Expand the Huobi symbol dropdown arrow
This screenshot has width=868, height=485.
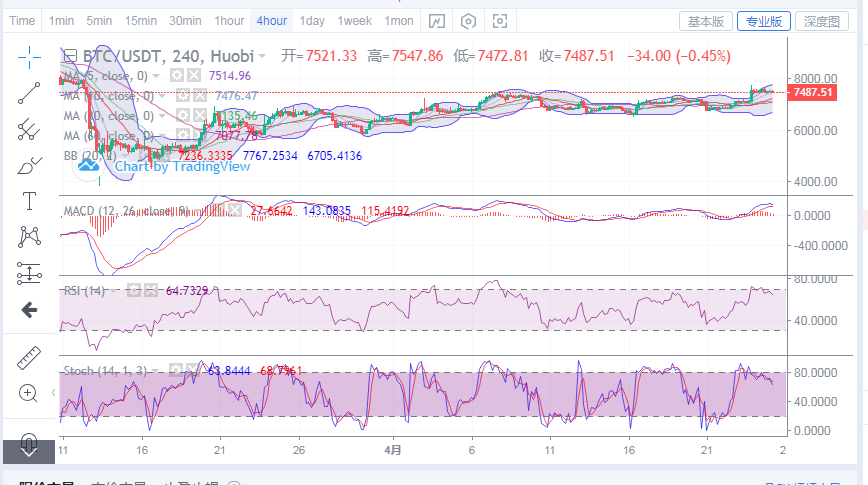(262, 56)
